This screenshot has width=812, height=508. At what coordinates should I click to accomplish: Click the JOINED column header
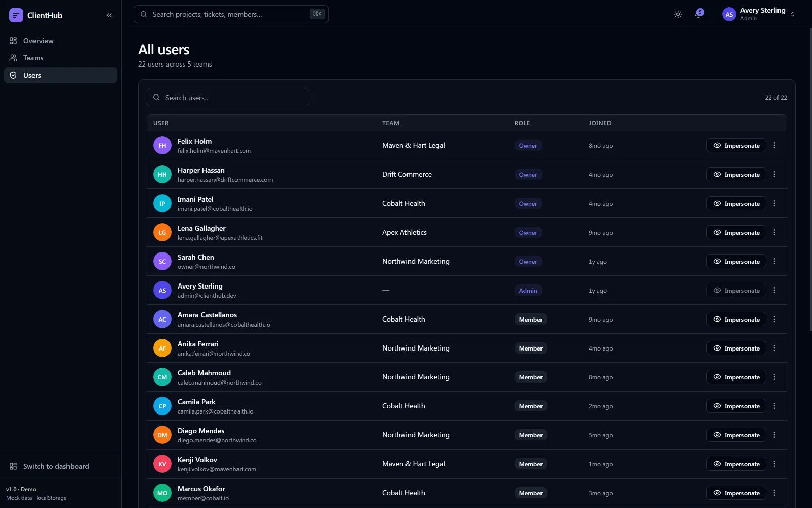600,123
